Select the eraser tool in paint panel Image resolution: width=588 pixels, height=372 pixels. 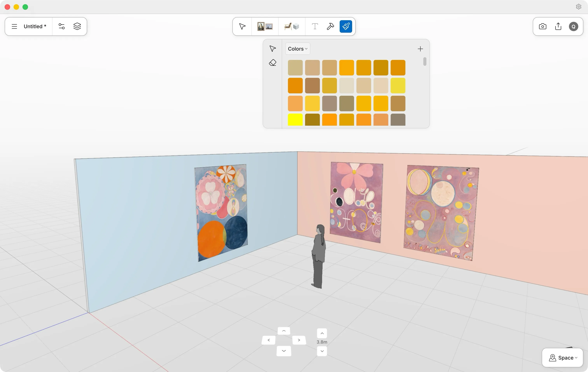pyautogui.click(x=272, y=63)
